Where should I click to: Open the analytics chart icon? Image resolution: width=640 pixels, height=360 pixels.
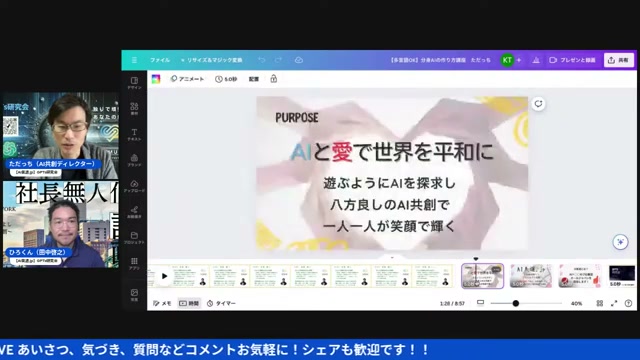[536, 60]
